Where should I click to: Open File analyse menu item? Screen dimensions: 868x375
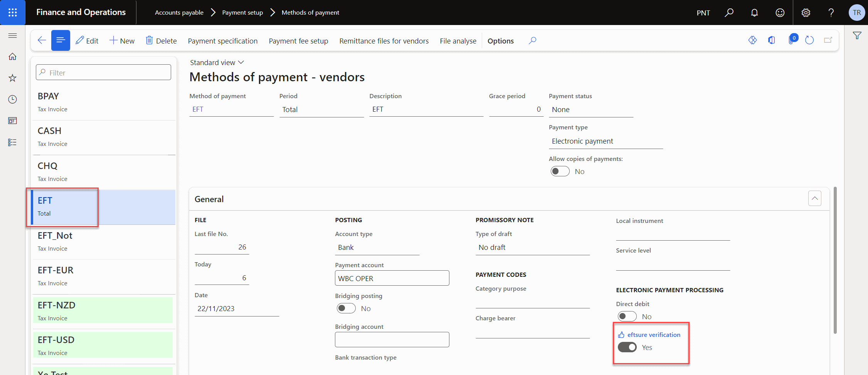pyautogui.click(x=458, y=41)
